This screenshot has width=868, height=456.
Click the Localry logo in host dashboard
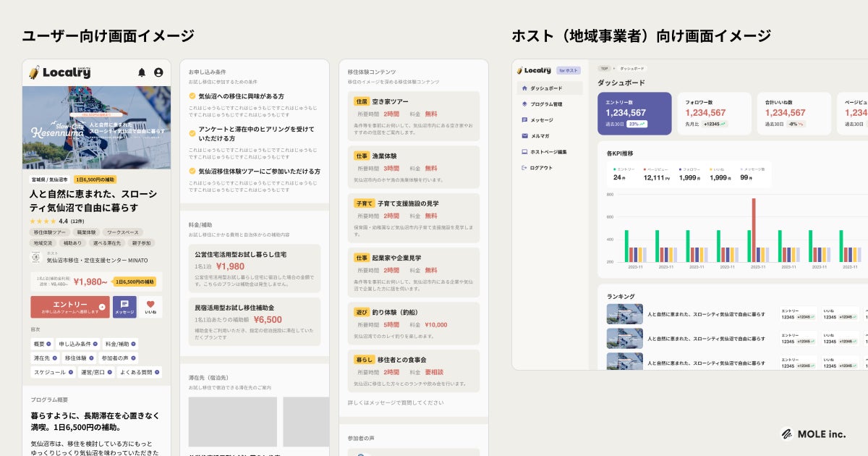[x=535, y=70]
